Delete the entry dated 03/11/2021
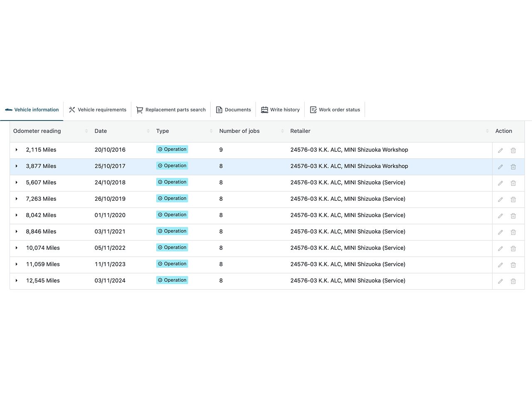 513,232
